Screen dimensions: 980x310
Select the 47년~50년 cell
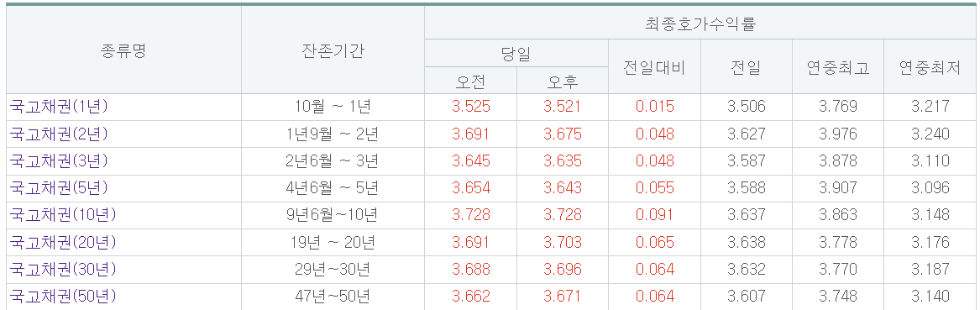tap(333, 297)
